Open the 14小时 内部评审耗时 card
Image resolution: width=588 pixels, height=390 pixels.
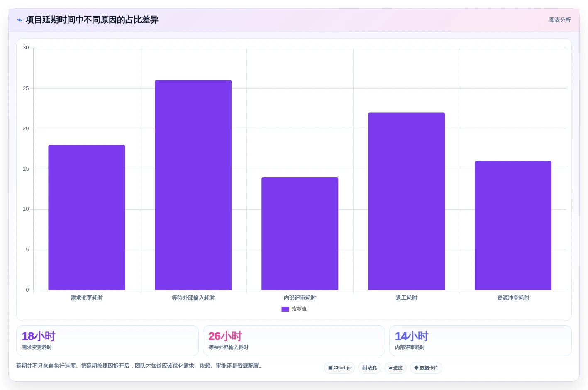tap(481, 341)
